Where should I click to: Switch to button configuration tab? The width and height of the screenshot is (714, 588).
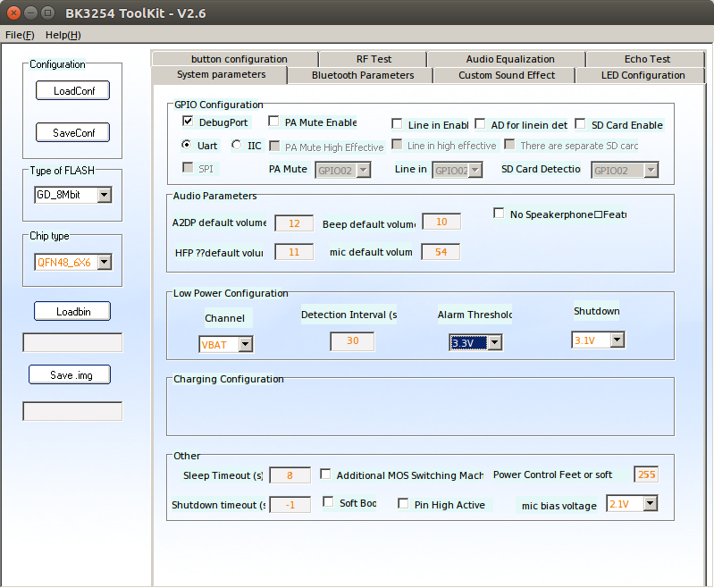[235, 59]
